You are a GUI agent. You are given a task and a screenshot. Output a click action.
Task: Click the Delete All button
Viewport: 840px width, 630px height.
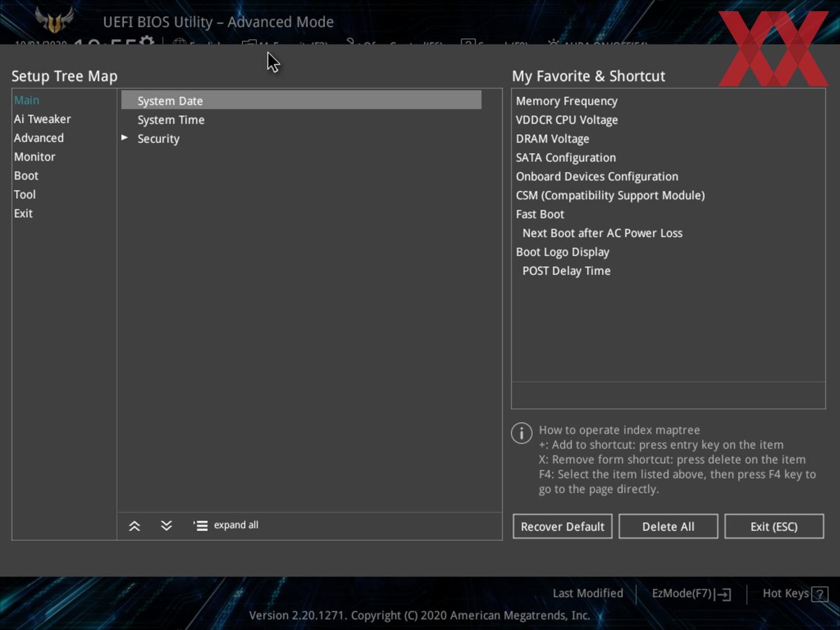click(x=668, y=526)
